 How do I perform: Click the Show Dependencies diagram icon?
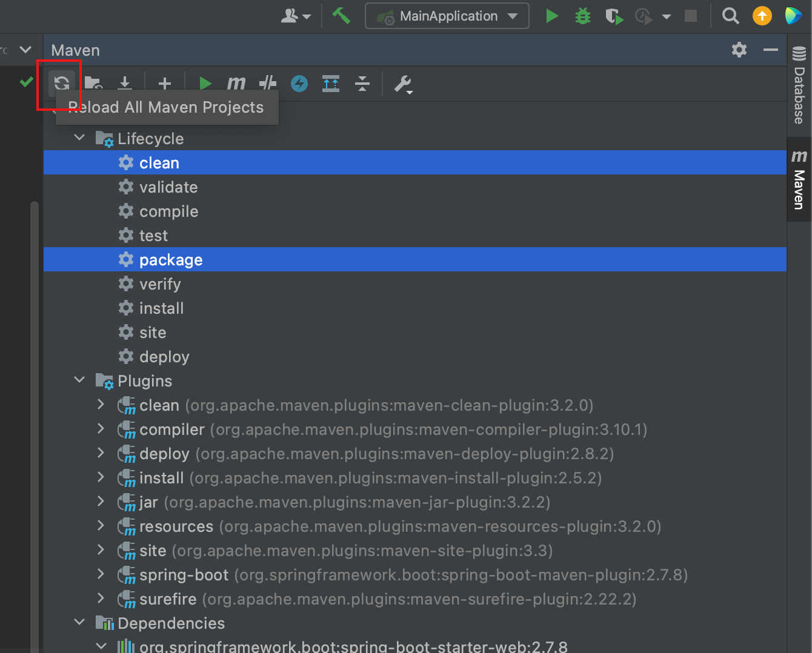(331, 83)
